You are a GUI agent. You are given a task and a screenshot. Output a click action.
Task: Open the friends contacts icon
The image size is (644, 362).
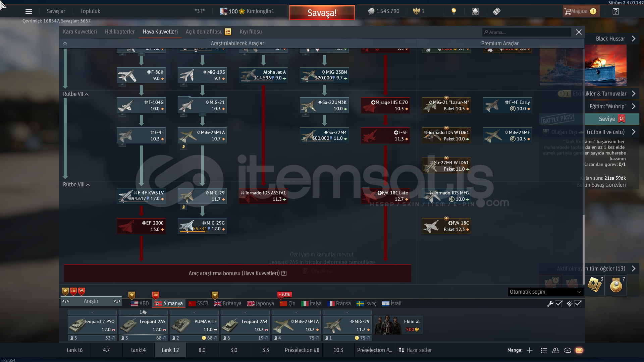click(556, 350)
